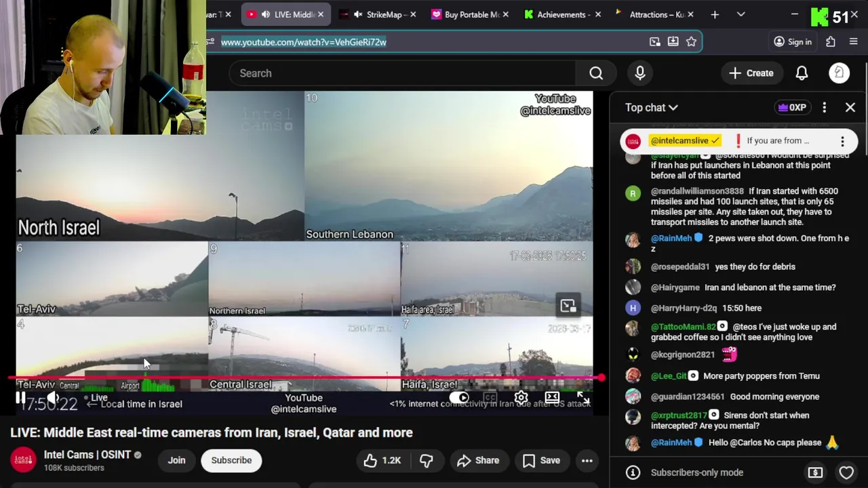Click the chat heart reaction icon

coord(846,472)
